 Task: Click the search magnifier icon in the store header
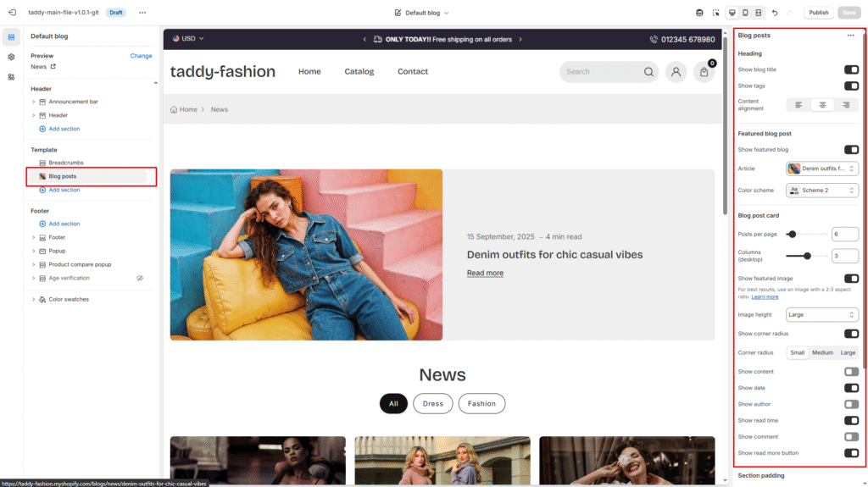point(649,72)
